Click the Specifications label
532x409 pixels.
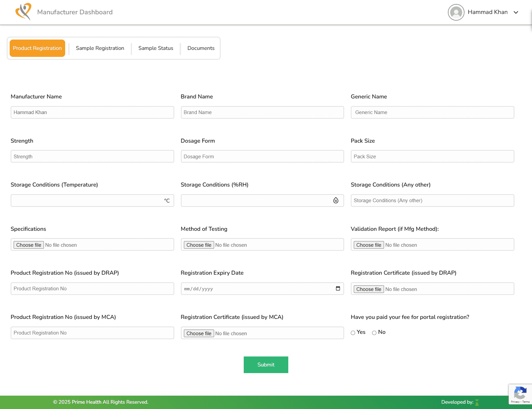pos(28,229)
